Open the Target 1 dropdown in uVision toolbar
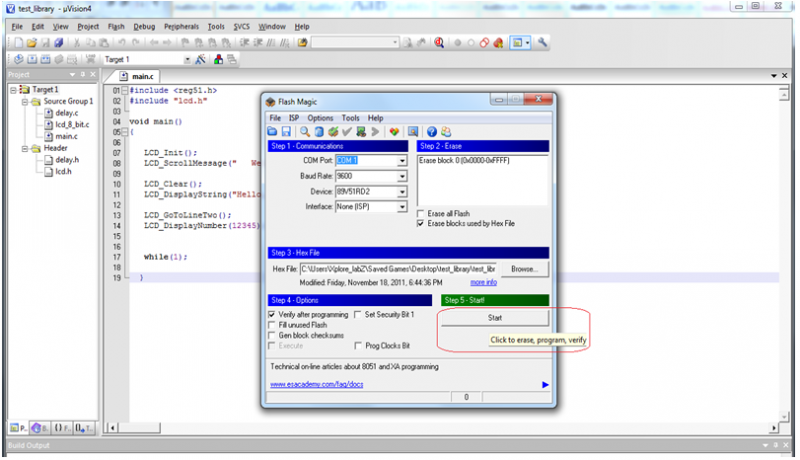 [x=187, y=60]
